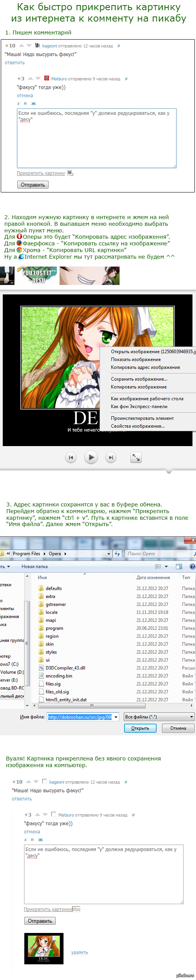Skip to next image in the viewer
Viewport: 196px width, 980px height.
point(111,457)
